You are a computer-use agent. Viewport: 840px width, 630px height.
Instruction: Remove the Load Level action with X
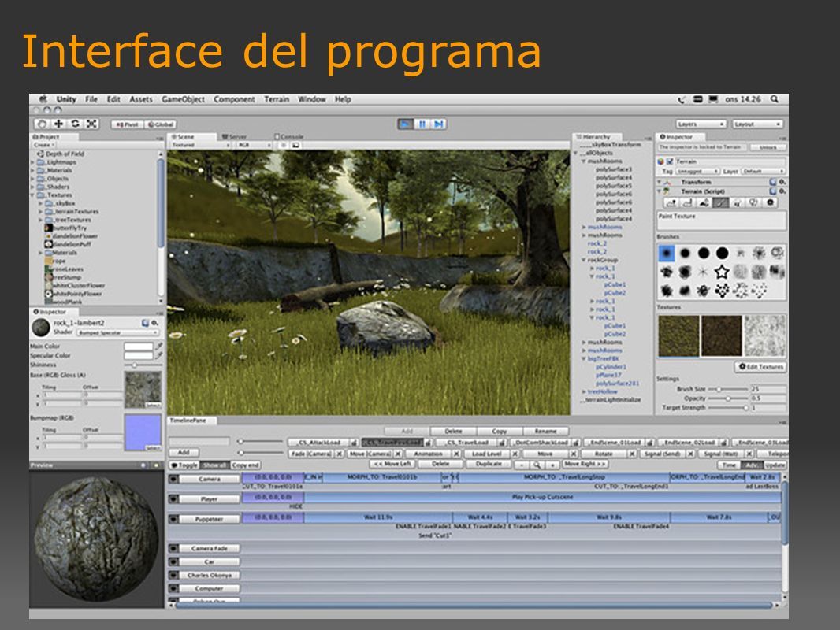pos(515,454)
